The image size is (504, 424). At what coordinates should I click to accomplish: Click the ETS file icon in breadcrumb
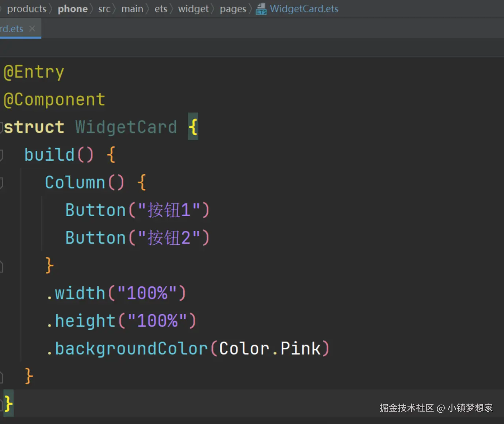tap(261, 9)
